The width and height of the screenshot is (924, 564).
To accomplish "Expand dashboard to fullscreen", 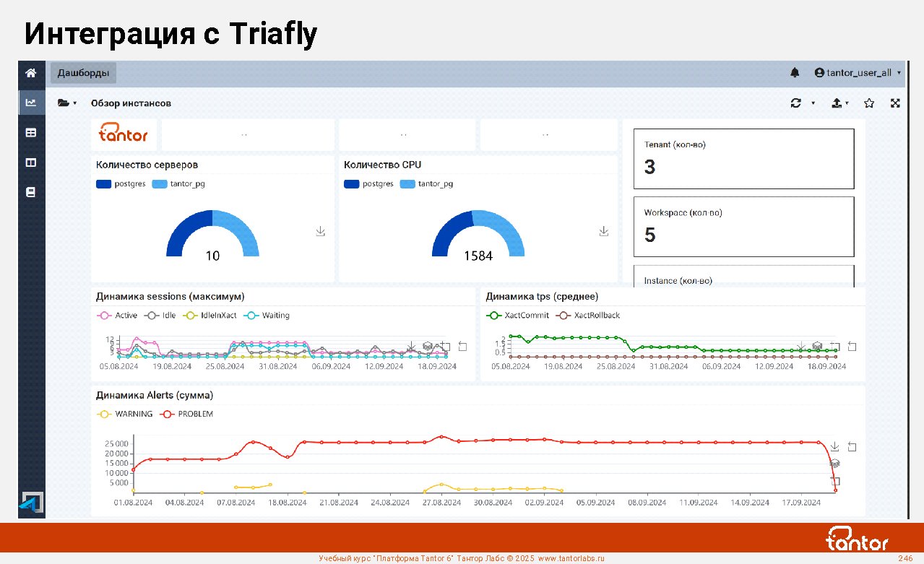I will [x=895, y=103].
